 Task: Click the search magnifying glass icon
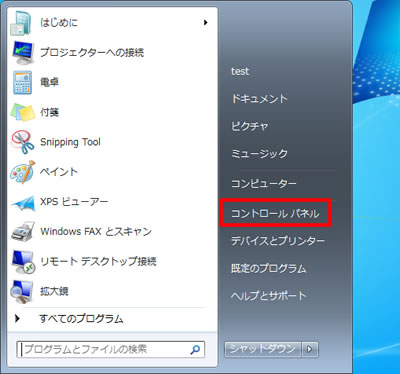[195, 349]
